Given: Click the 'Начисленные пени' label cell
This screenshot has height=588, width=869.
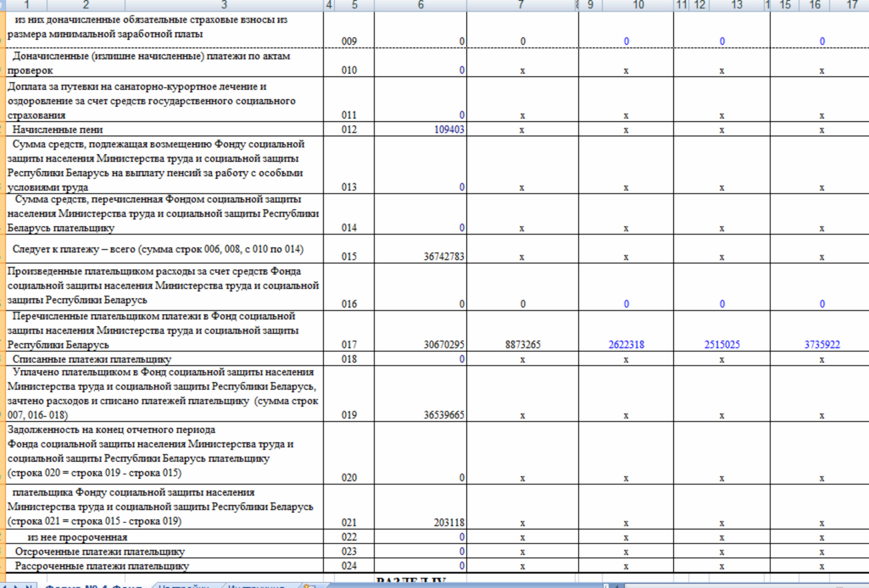Looking at the screenshot, I should [x=164, y=129].
